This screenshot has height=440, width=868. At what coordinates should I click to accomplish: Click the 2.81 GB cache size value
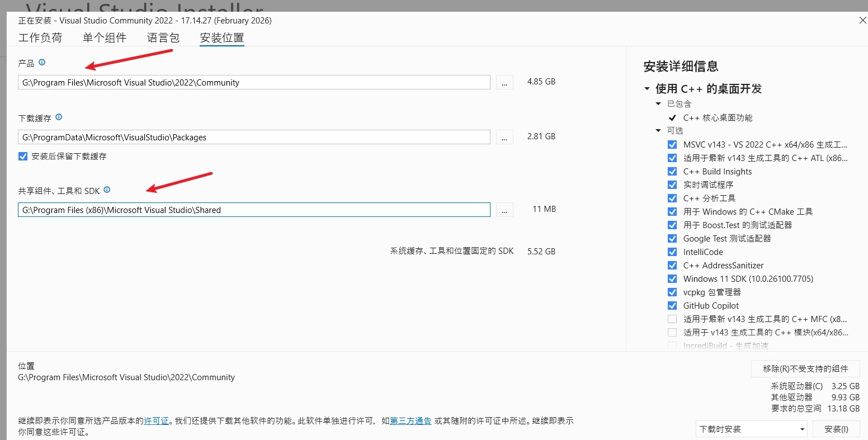pyautogui.click(x=541, y=136)
